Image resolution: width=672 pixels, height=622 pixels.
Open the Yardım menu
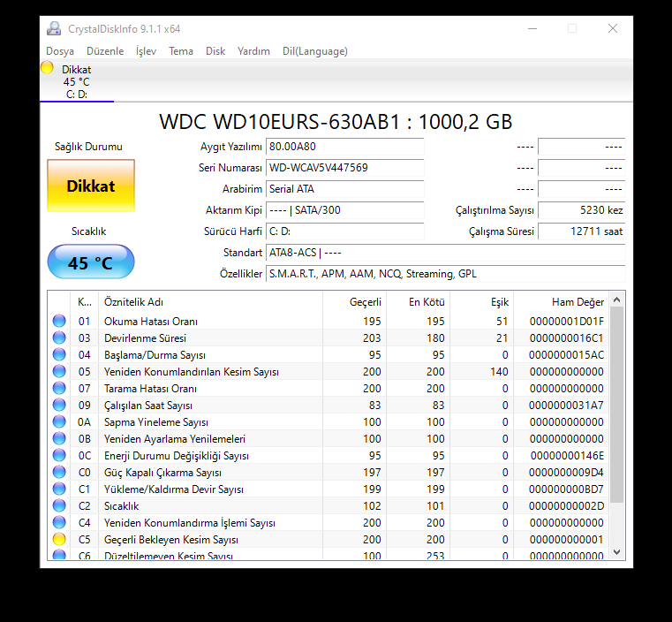pyautogui.click(x=253, y=51)
